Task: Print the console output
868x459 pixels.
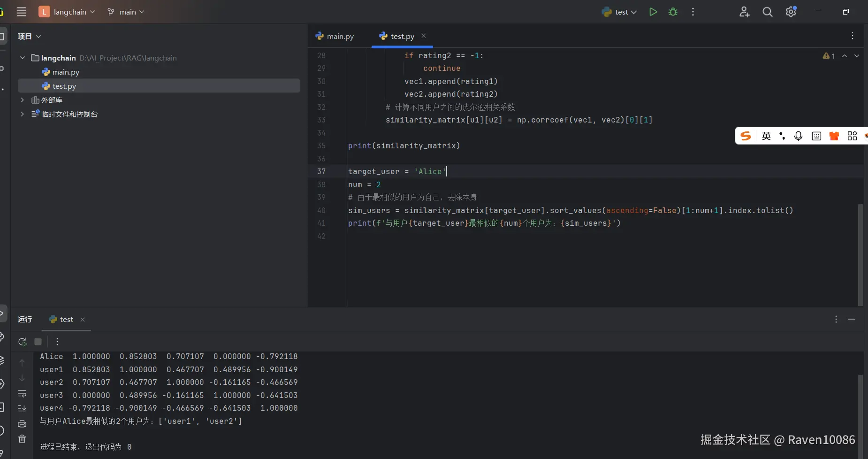Action: click(x=22, y=424)
